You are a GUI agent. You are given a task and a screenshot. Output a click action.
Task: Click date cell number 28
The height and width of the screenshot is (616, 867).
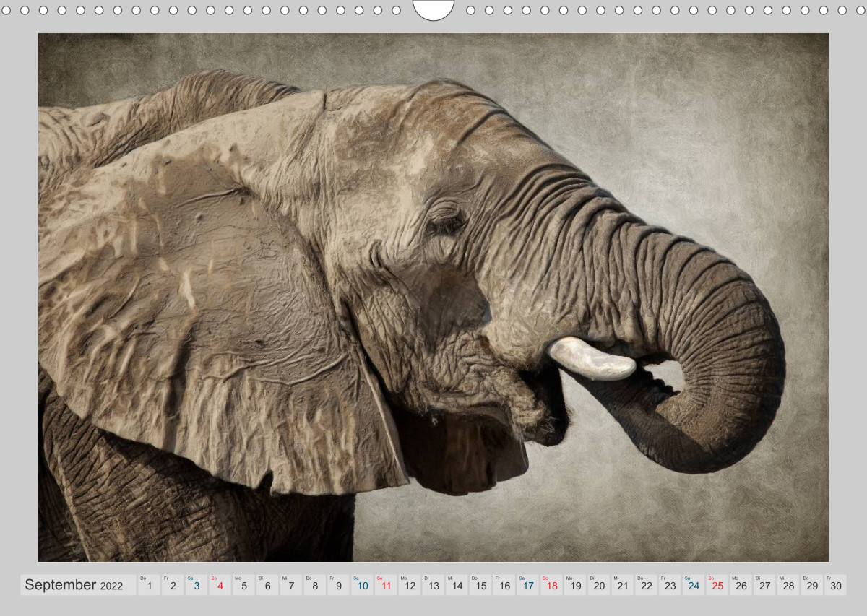[x=788, y=585]
